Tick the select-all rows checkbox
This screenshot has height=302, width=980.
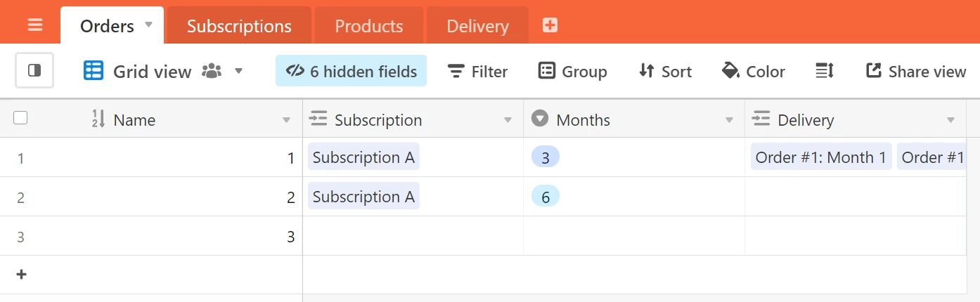click(x=20, y=118)
